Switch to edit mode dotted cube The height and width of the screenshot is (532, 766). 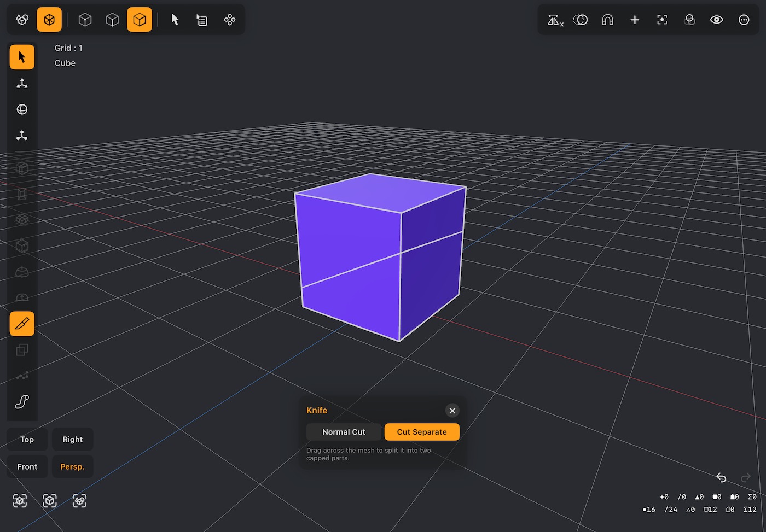49,20
